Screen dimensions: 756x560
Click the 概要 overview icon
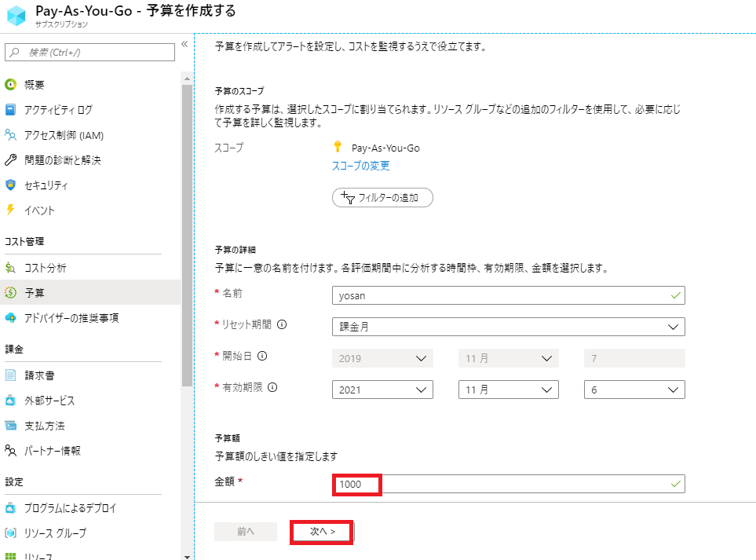click(11, 85)
